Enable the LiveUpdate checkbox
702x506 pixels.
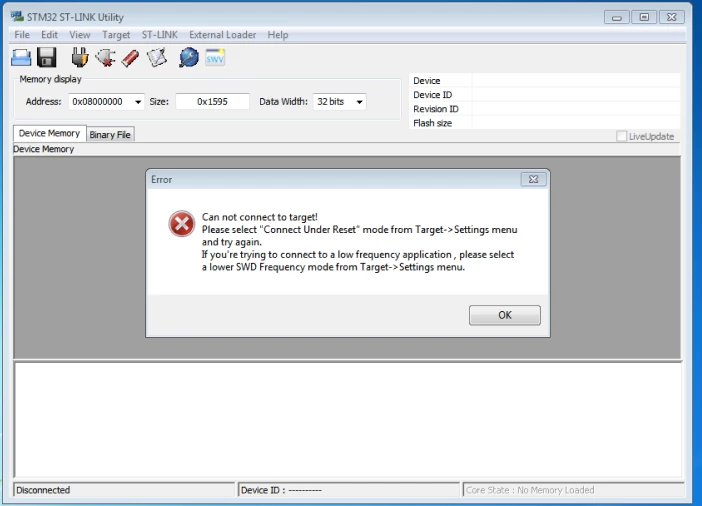tap(621, 136)
